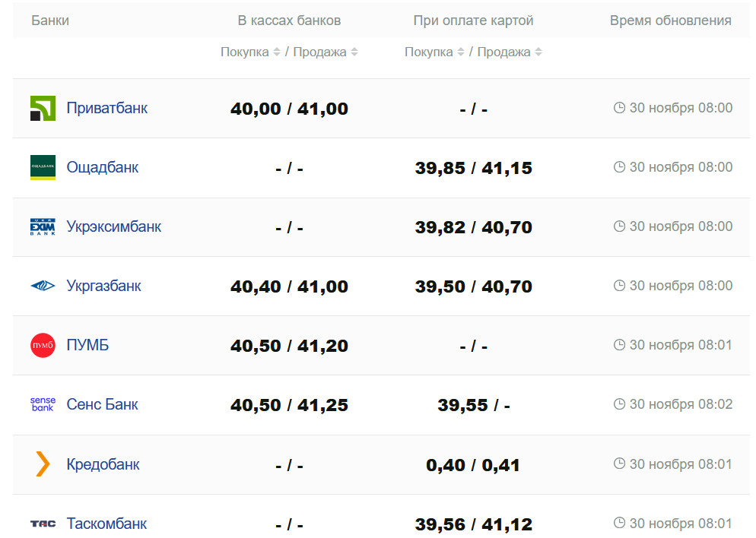Screen dimensions: 756x538
Task: Click the red ПУМБ logo icon
Action: [x=43, y=345]
